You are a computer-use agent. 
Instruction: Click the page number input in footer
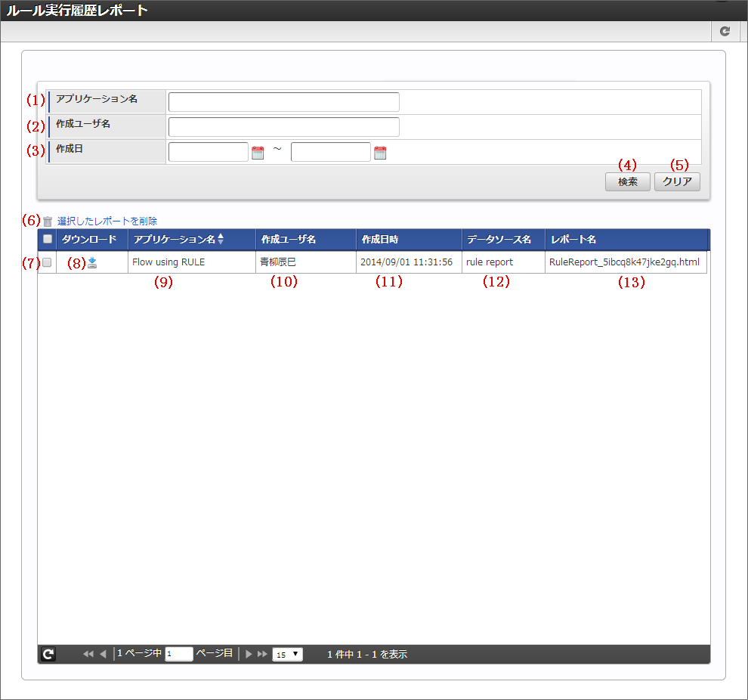tap(179, 654)
